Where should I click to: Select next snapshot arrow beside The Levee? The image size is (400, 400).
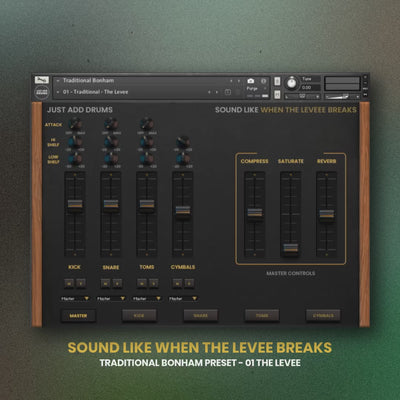click(217, 92)
